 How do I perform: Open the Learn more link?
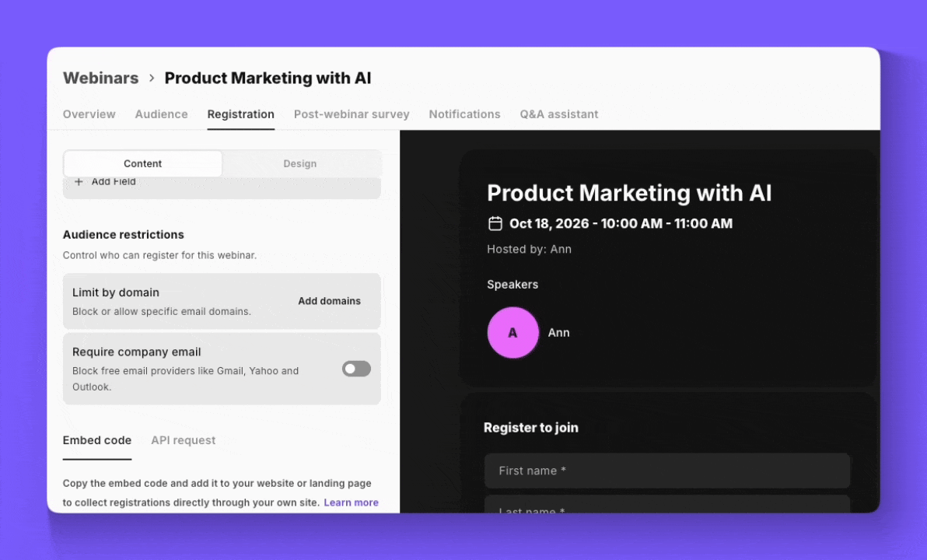[x=352, y=502]
